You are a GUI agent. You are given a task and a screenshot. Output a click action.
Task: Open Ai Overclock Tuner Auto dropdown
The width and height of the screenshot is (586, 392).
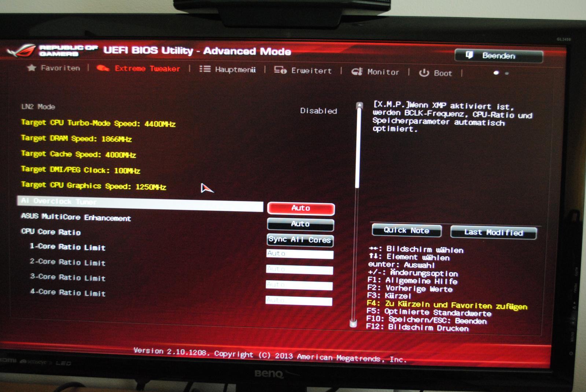(301, 208)
